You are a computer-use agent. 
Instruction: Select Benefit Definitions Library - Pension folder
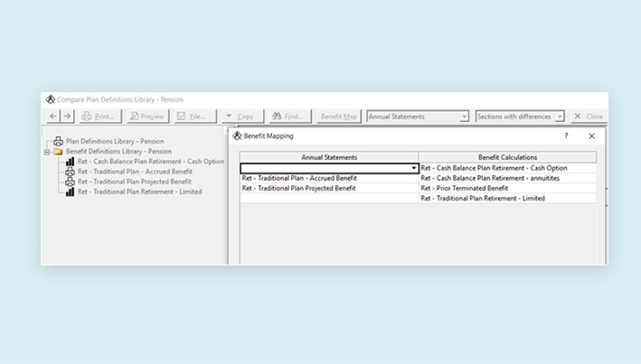click(118, 151)
